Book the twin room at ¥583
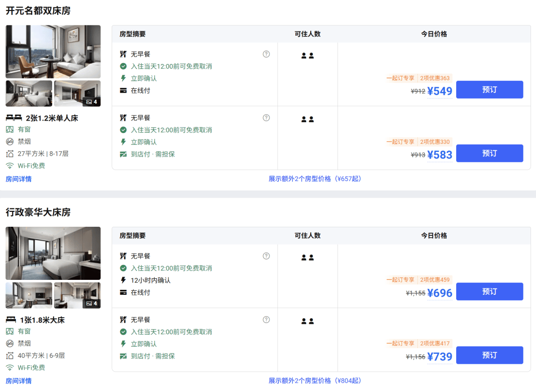 489,153
